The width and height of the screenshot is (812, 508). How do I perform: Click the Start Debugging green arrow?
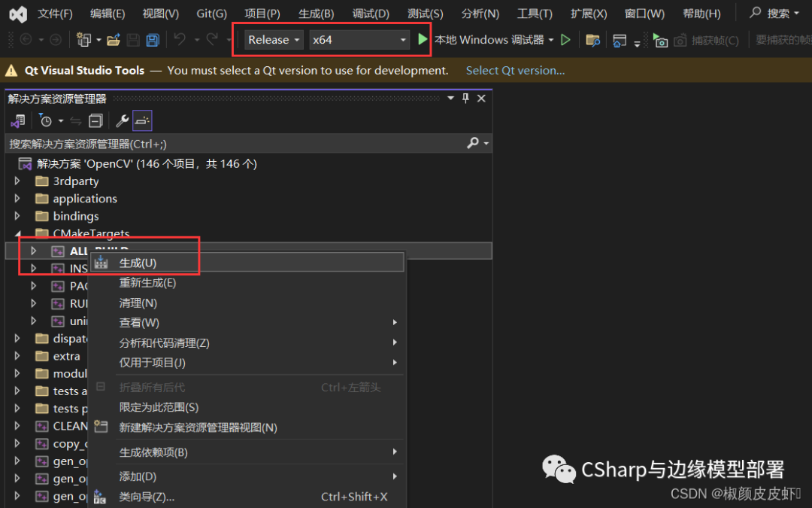pos(423,39)
